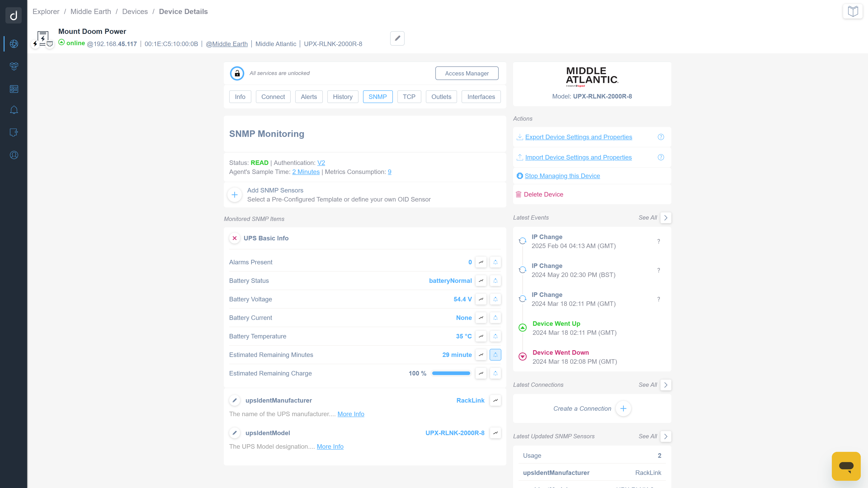Open the Export Device Settings and Properties link
Viewport: 868px width, 488px height.
[x=579, y=137]
